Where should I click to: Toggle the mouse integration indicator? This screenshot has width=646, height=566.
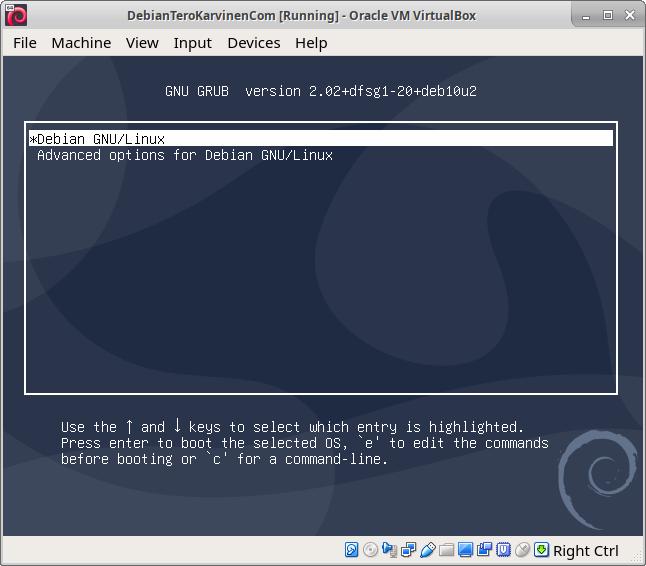[x=523, y=550]
